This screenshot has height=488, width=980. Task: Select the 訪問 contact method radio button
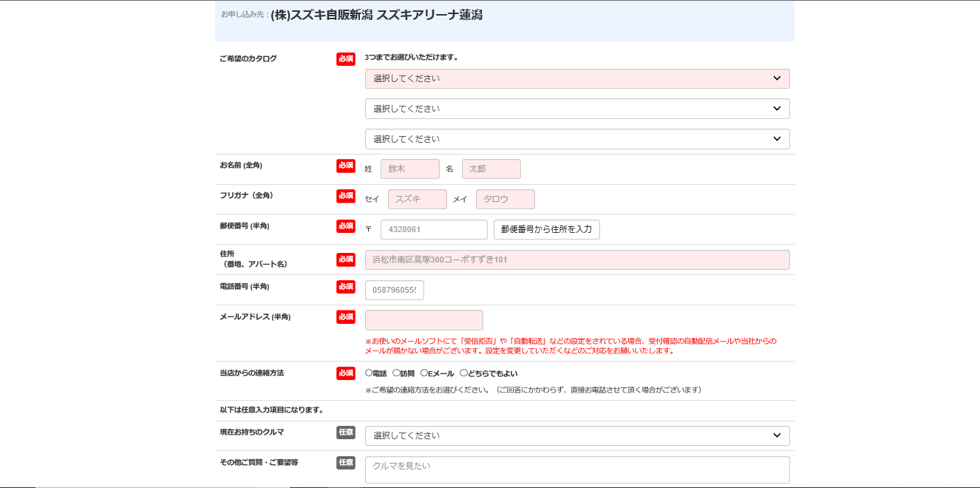pos(396,373)
